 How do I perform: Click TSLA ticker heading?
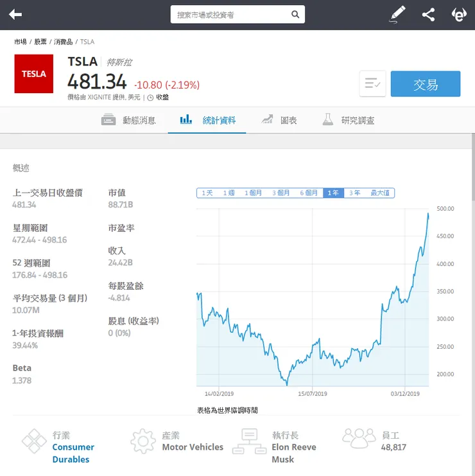[83, 62]
